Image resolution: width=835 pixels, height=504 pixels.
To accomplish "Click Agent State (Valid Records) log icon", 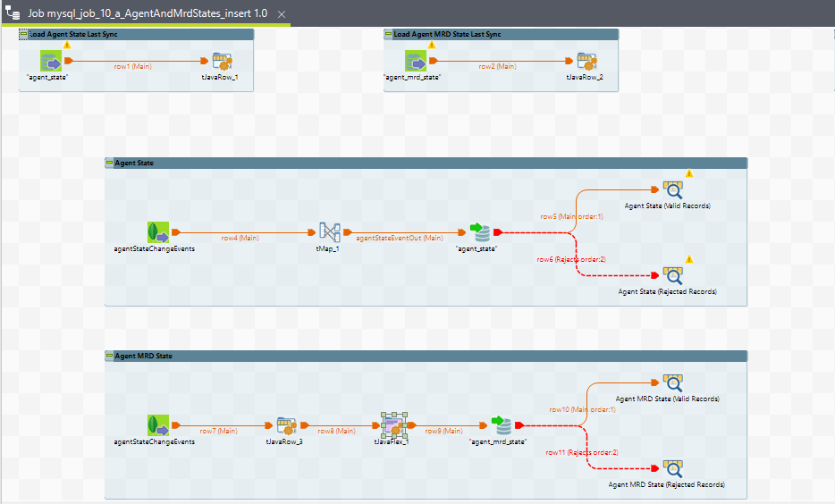I will pyautogui.click(x=672, y=189).
